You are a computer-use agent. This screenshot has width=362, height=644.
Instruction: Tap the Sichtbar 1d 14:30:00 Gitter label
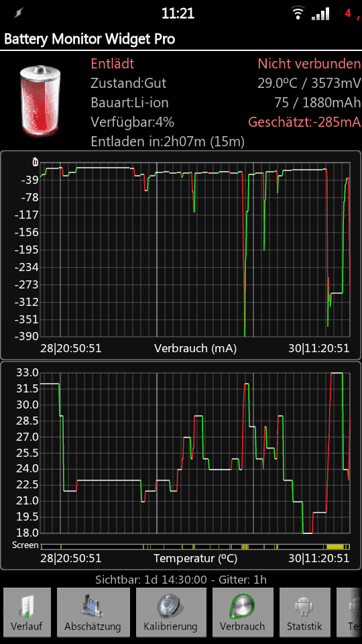click(x=181, y=580)
